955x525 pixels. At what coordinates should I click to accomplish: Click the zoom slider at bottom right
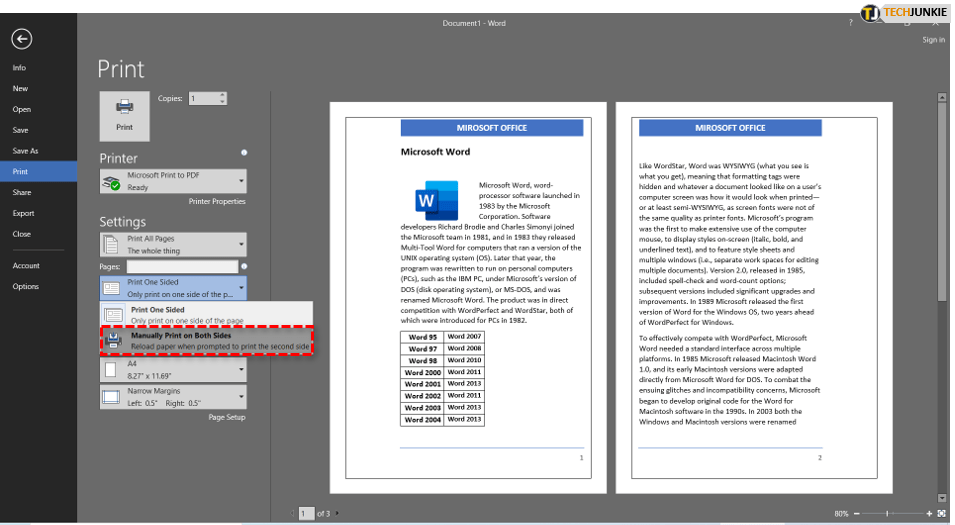click(890, 513)
